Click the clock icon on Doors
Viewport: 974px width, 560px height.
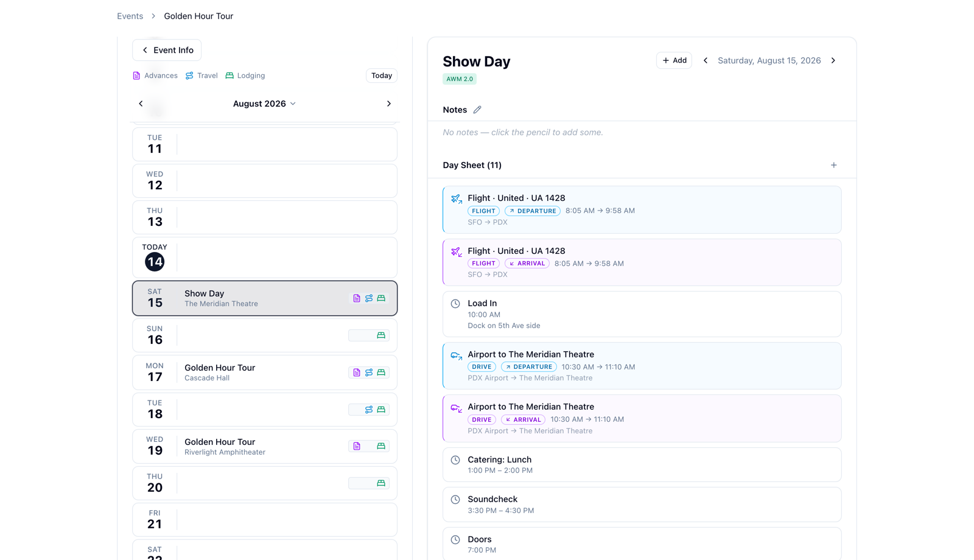click(x=455, y=540)
